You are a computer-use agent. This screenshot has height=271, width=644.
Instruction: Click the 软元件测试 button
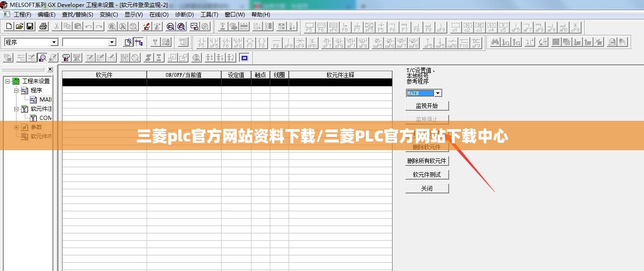coord(427,175)
